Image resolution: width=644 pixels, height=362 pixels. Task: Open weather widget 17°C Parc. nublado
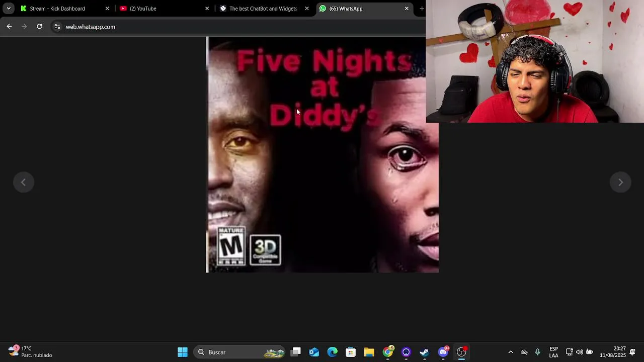pyautogui.click(x=30, y=352)
